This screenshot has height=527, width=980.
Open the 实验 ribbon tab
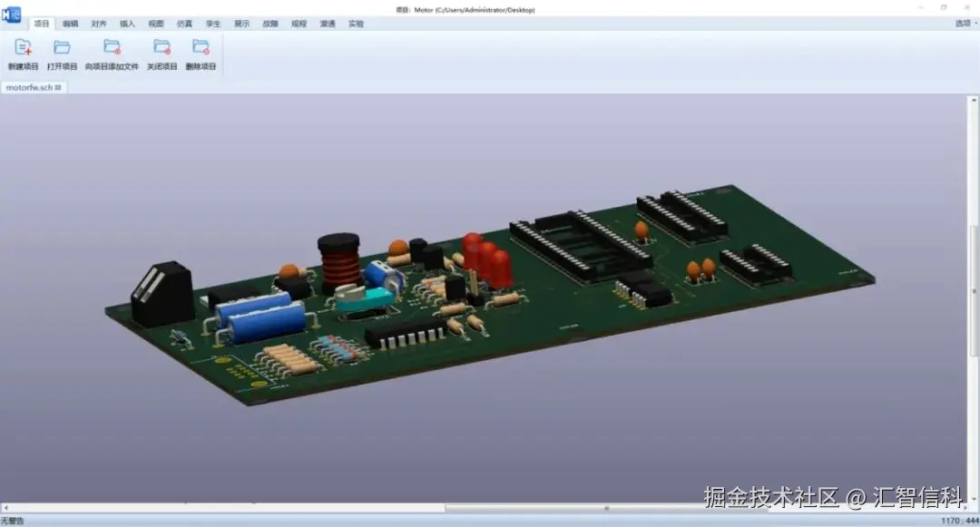(357, 24)
